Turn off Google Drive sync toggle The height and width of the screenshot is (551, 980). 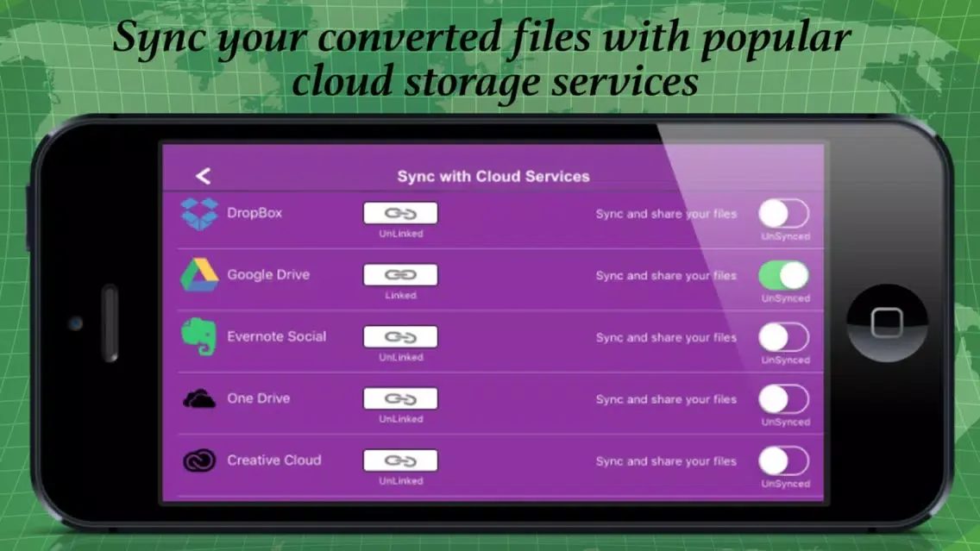pyautogui.click(x=784, y=276)
